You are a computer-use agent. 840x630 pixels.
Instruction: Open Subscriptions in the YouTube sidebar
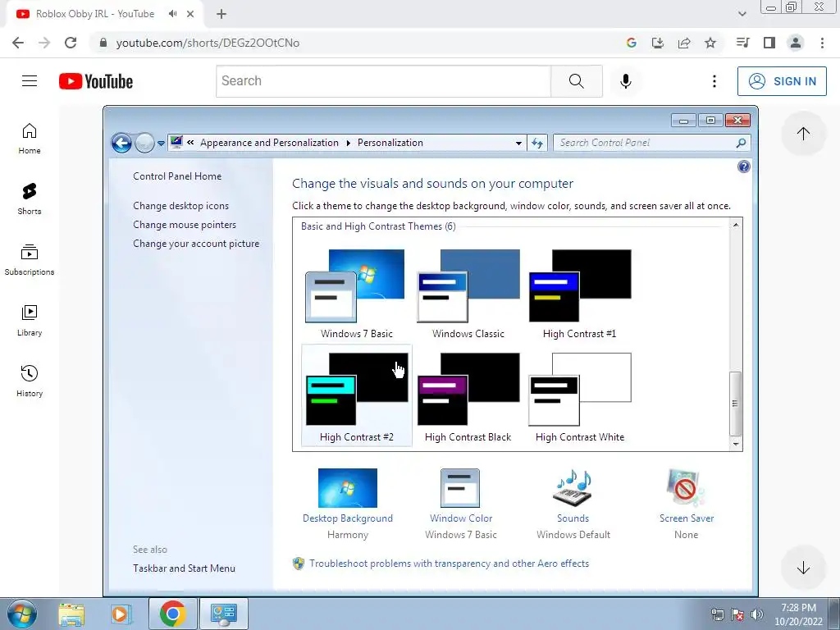pyautogui.click(x=30, y=260)
